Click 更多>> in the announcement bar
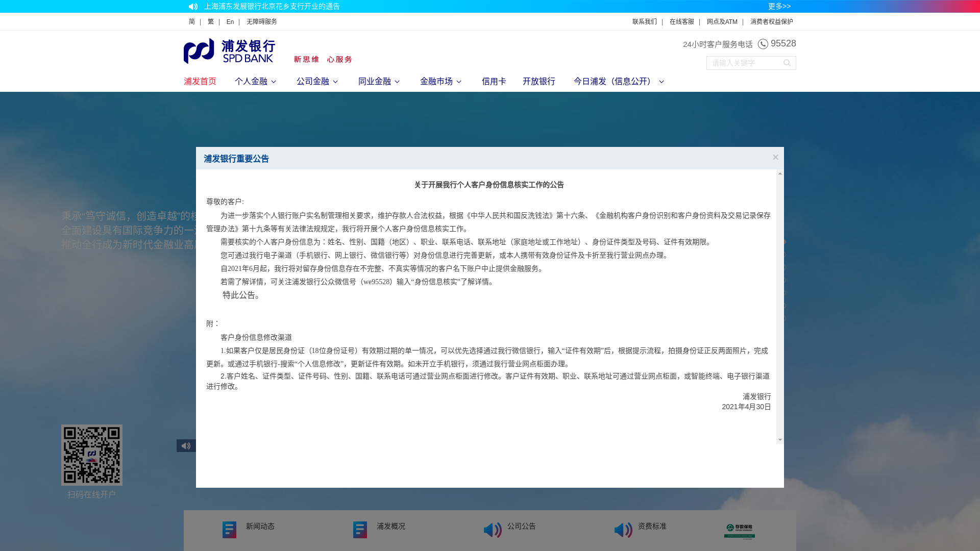 click(x=779, y=7)
